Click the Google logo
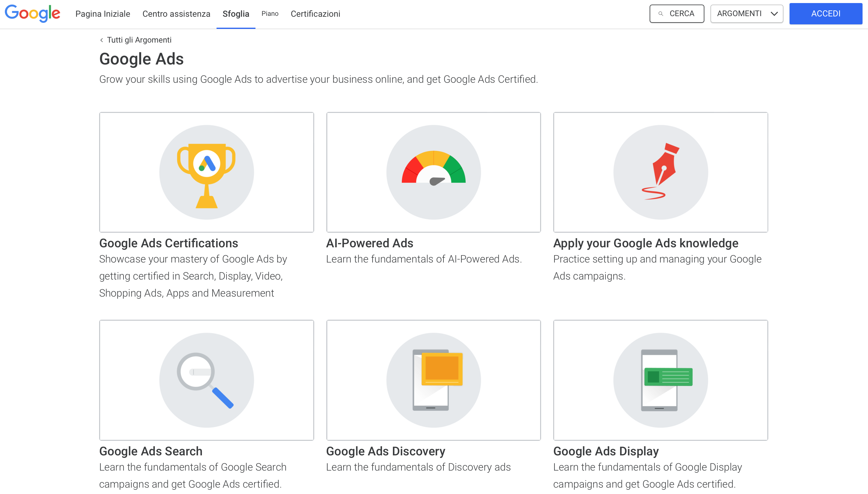The height and width of the screenshot is (494, 868). (x=33, y=14)
